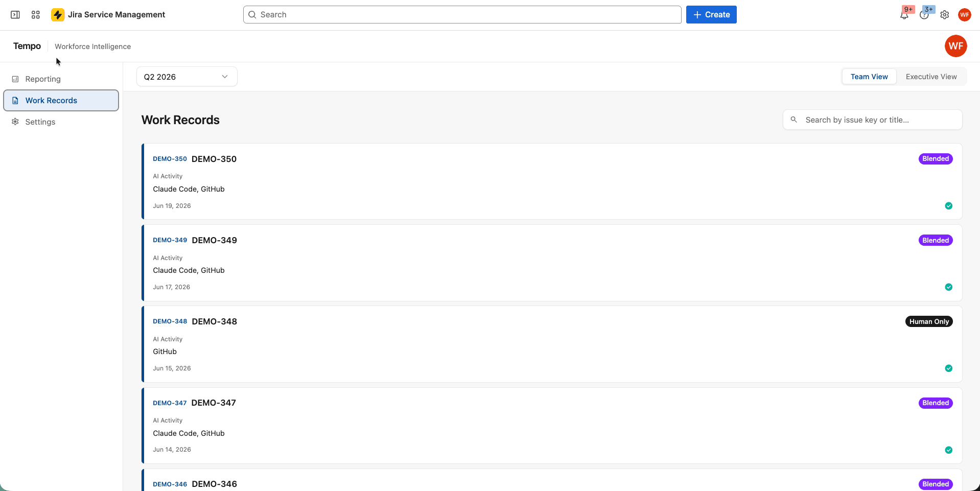Viewport: 980px width, 491px height.
Task: Open the notifications bell
Action: click(x=904, y=15)
